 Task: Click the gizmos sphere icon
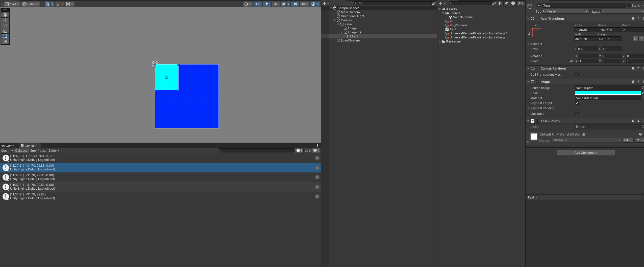click(313, 4)
